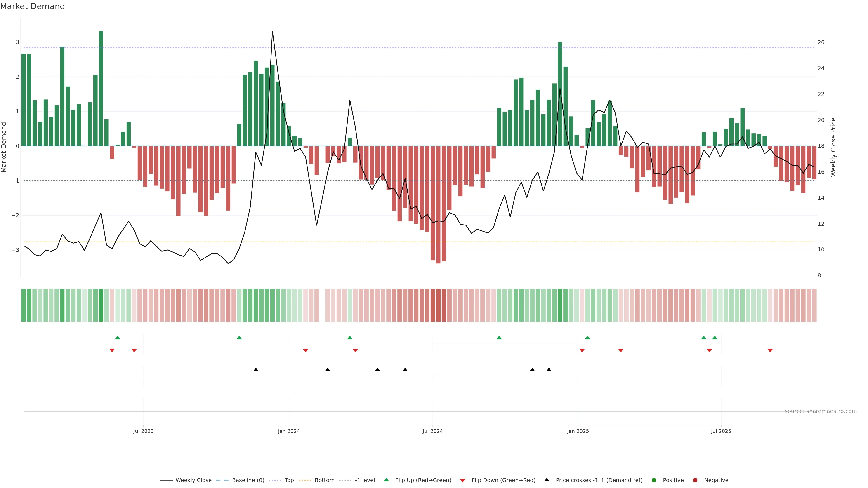Screen dimensions: 868x488
Task: Click the rightmost black price-cross triangle marker
Action: pos(549,370)
